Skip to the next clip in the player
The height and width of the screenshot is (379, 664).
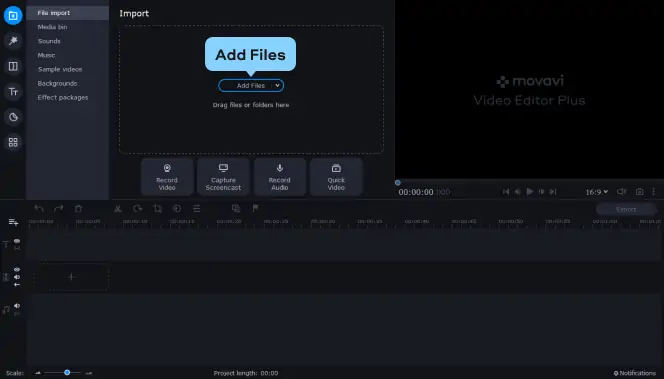pyautogui.click(x=553, y=192)
